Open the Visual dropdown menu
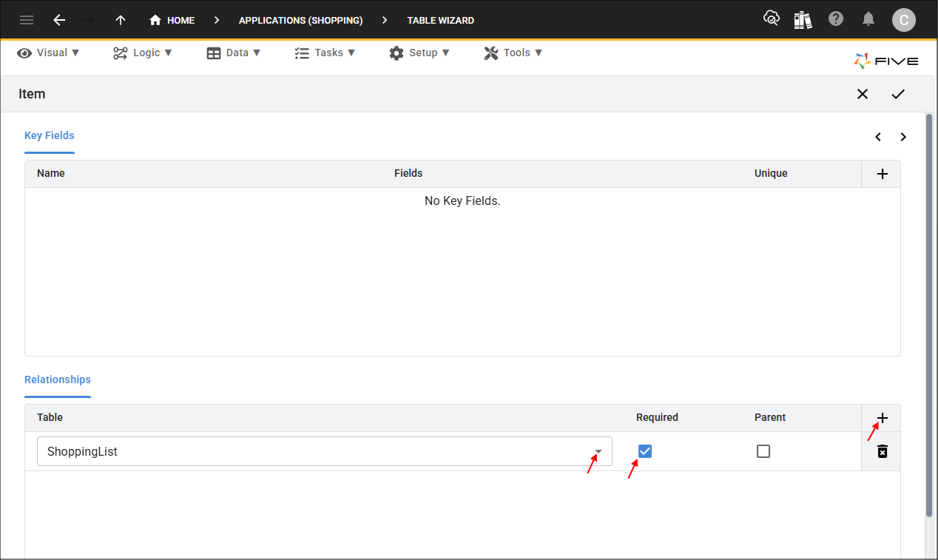938x560 pixels. click(49, 53)
